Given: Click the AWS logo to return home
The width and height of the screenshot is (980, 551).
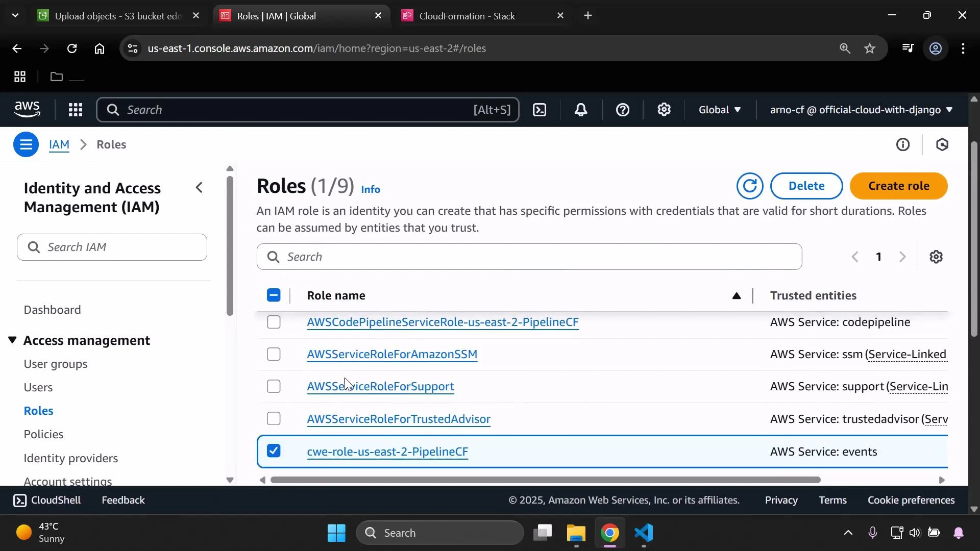Looking at the screenshot, I should coord(27,109).
